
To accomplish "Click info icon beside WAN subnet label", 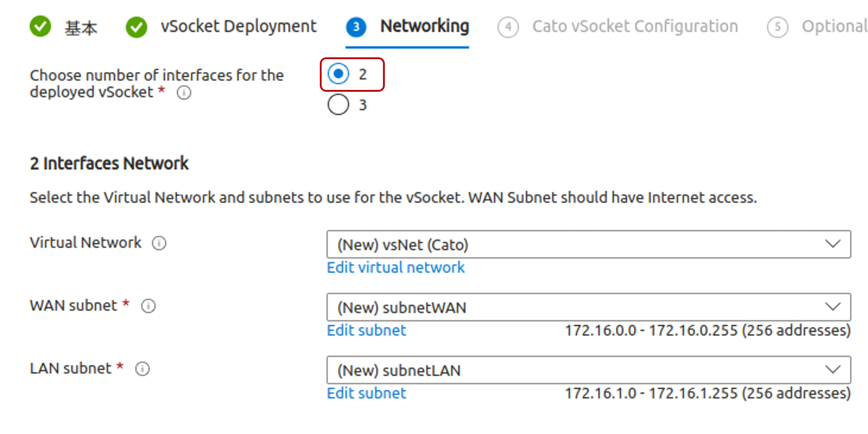I will click(148, 306).
